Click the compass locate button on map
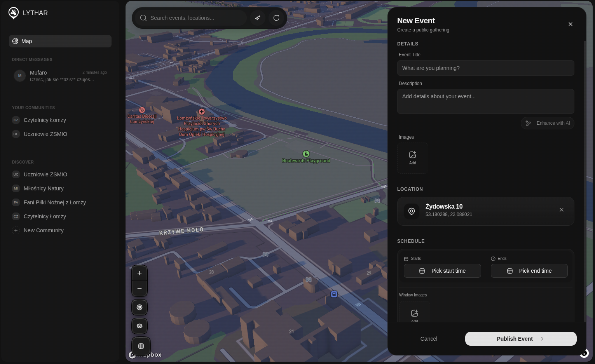This screenshot has height=364, width=595. 140,307
